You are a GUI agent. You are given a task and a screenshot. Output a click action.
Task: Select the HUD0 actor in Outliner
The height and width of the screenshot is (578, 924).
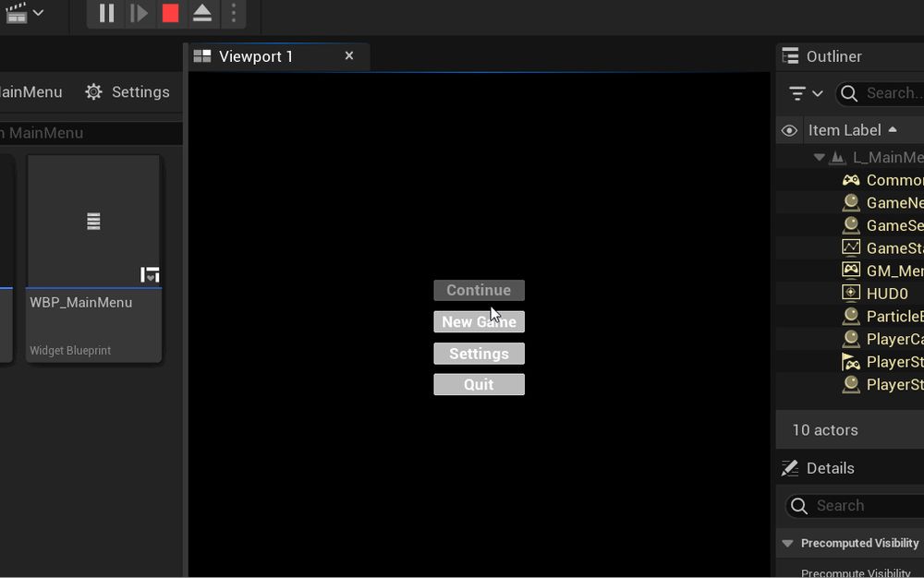(x=885, y=293)
